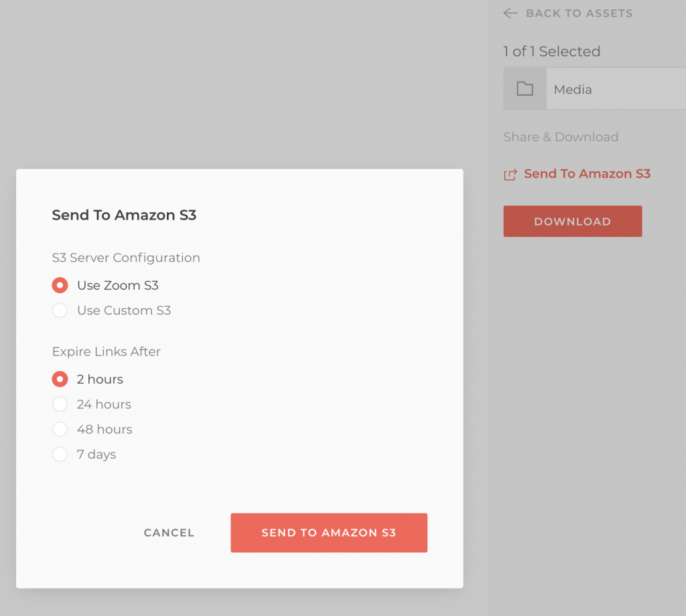Image resolution: width=686 pixels, height=616 pixels.
Task: Click the 24 hours label text
Action: [x=104, y=404]
